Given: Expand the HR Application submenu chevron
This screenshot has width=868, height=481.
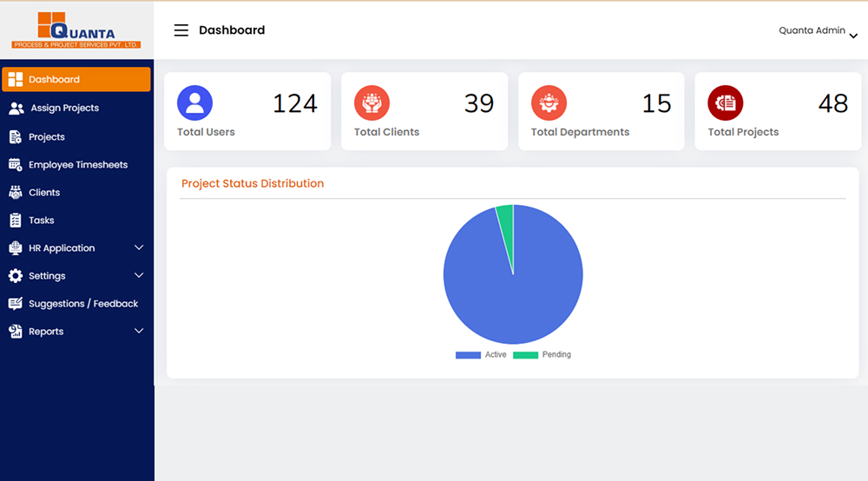Looking at the screenshot, I should click(139, 247).
